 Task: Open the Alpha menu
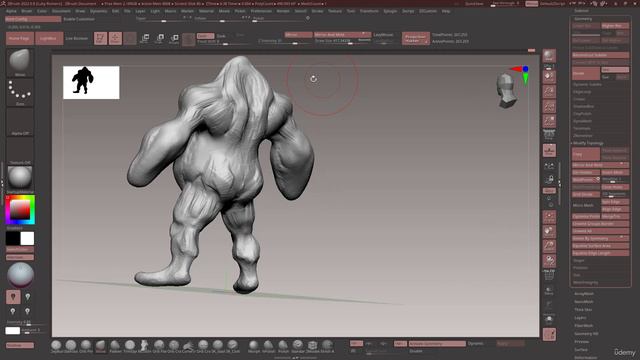(x=11, y=11)
